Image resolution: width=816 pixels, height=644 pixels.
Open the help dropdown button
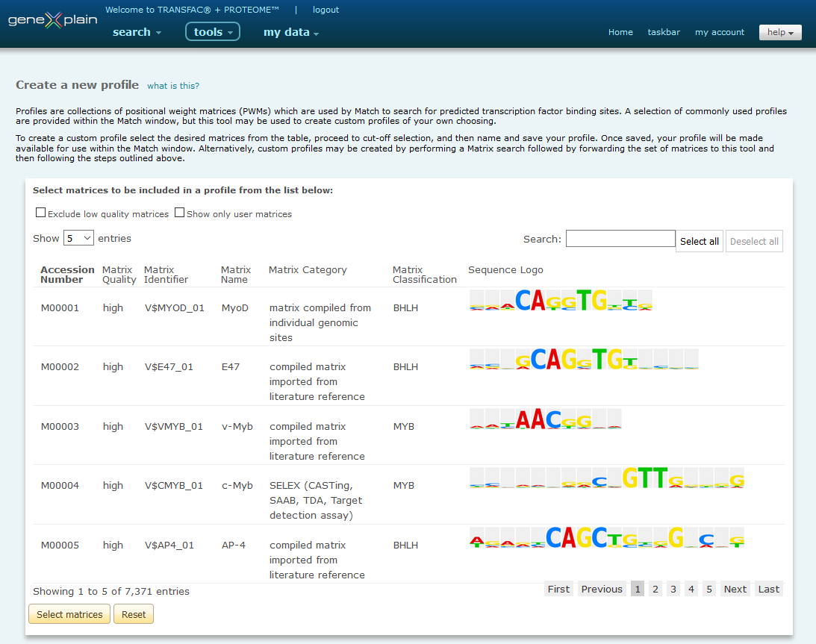point(780,32)
